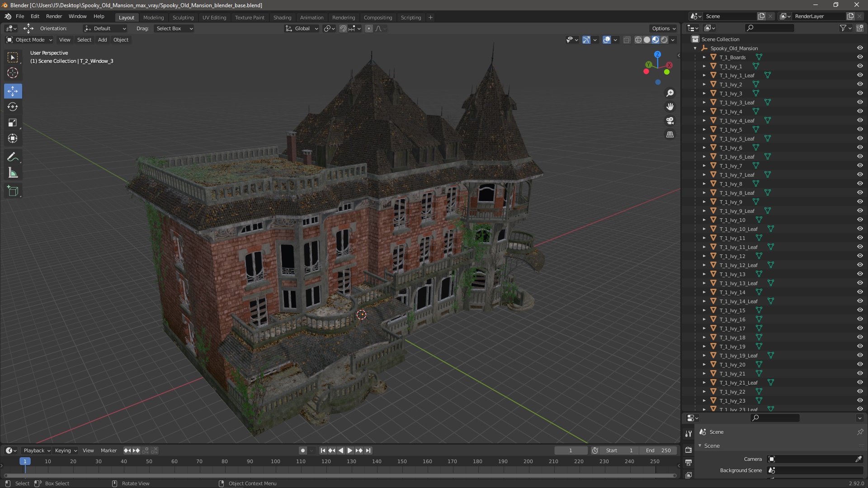Switch to the Shading workspace tab

tap(282, 18)
